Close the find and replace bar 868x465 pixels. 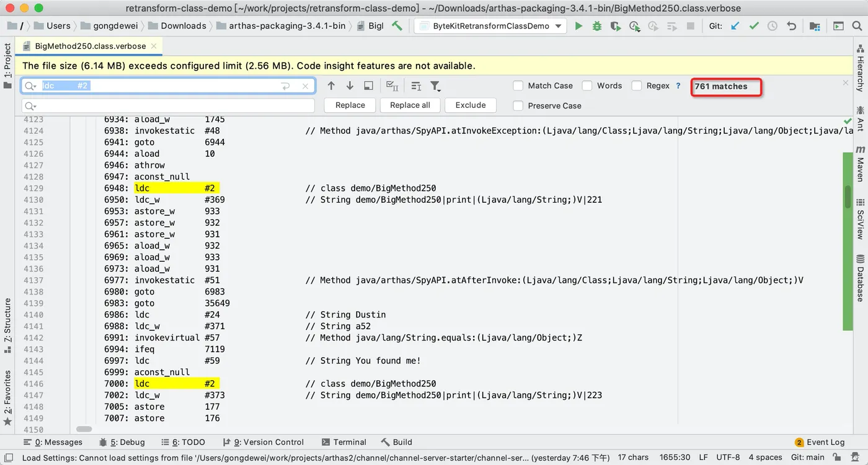[x=846, y=82]
